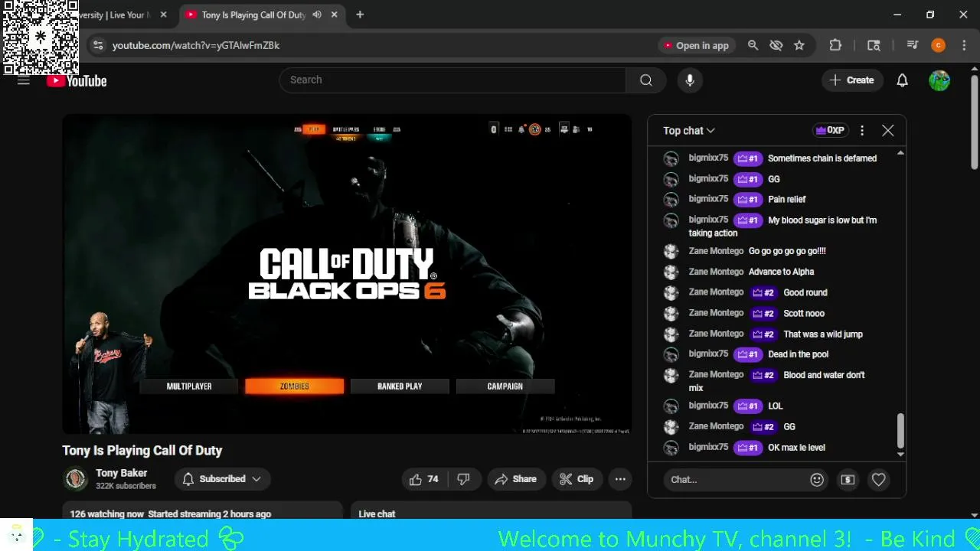Click the video player area
This screenshot has height=551, width=980.
click(347, 274)
